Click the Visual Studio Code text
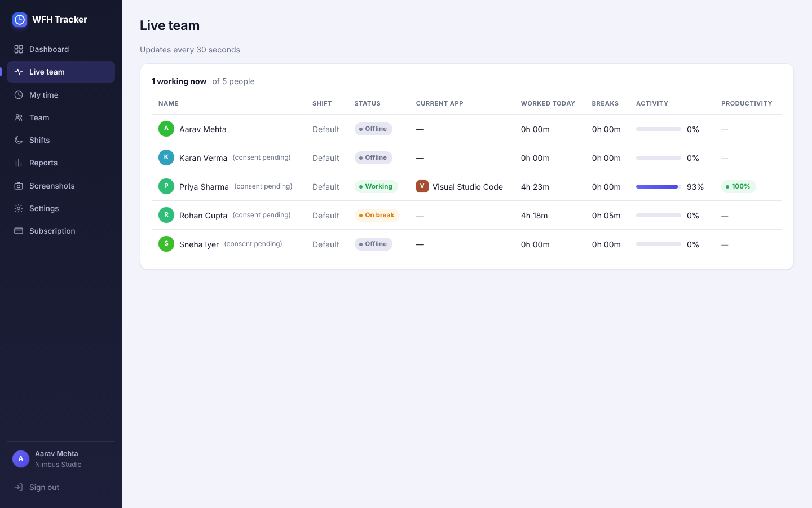The width and height of the screenshot is (812, 508). pos(467,187)
